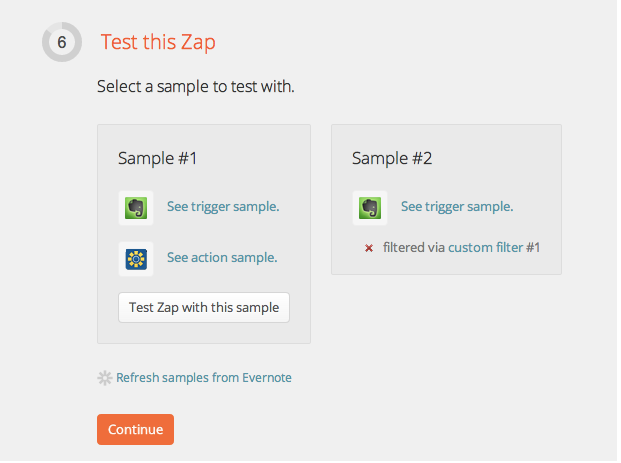Click the Evernote icon in Sample #1

pos(136,208)
